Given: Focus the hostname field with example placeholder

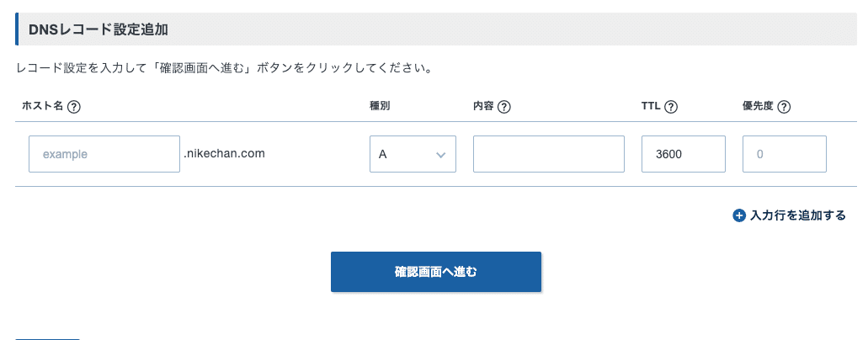Looking at the screenshot, I should [104, 155].
